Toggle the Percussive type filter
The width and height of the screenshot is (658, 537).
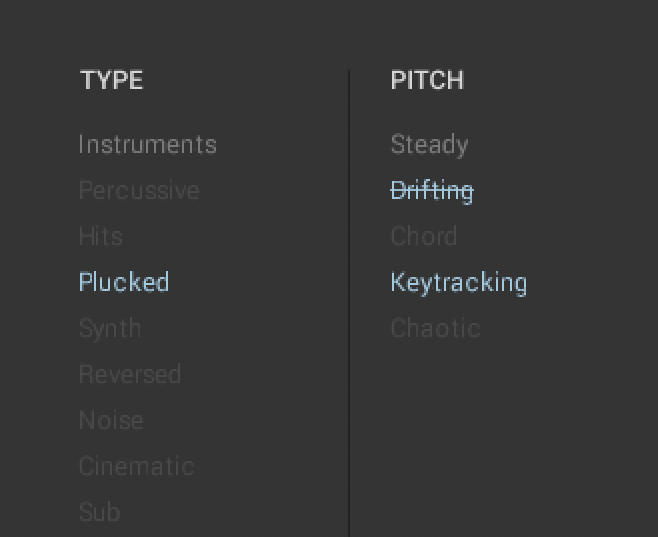point(139,191)
